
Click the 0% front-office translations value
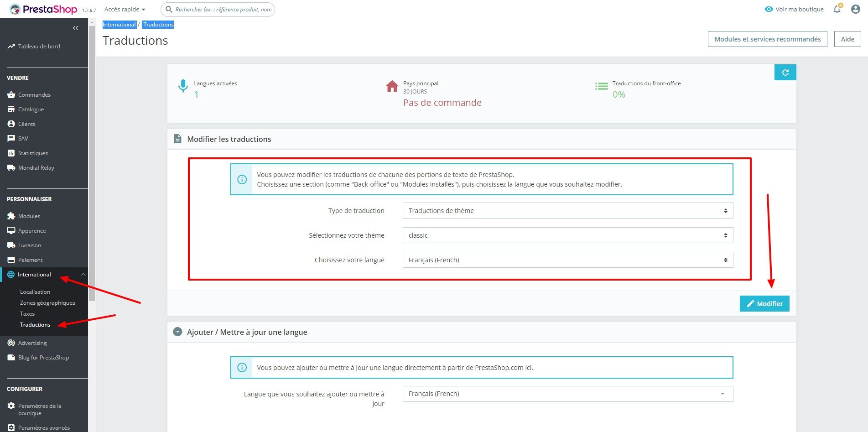point(619,94)
